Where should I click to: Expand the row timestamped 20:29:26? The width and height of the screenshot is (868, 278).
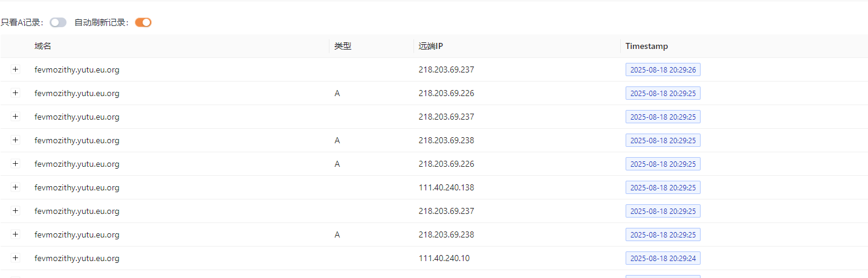[15, 69]
